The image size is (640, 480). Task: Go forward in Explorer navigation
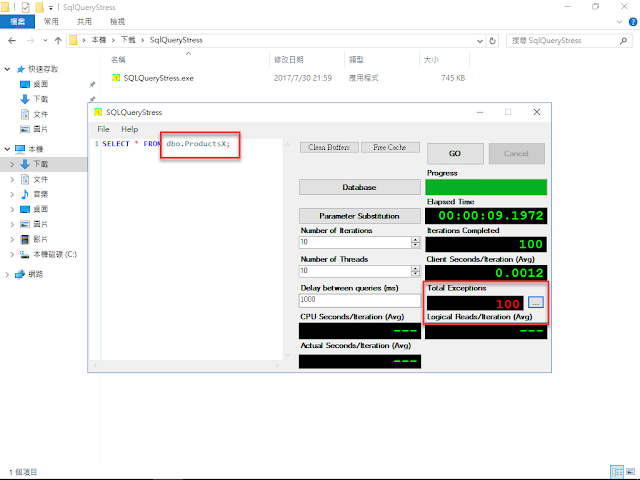(x=30, y=40)
